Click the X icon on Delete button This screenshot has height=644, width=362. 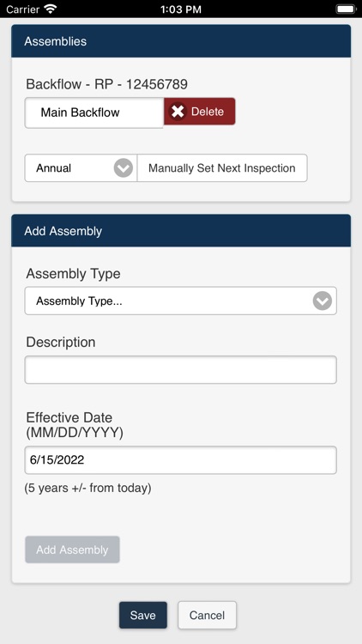point(178,112)
